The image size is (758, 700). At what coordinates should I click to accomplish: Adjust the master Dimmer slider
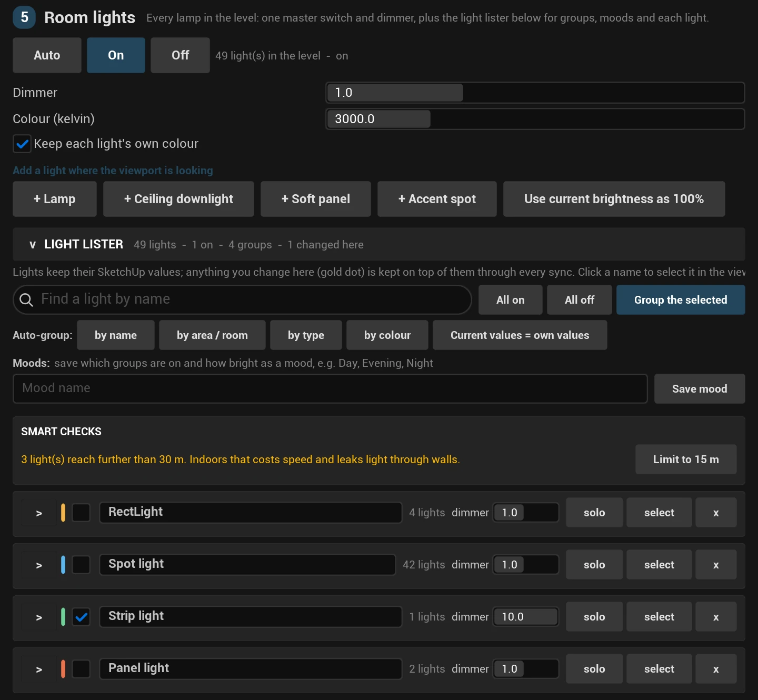pyautogui.click(x=535, y=93)
